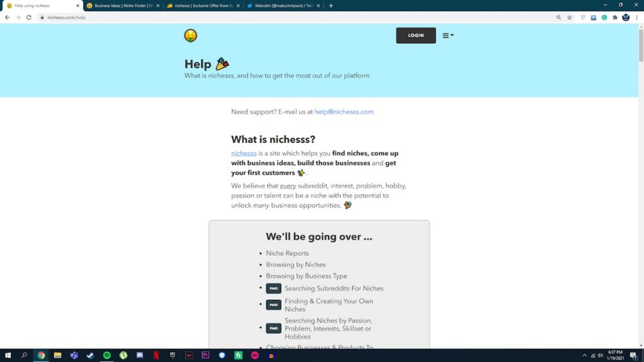Image resolution: width=644 pixels, height=362 pixels.
Task: Open Steam from the taskbar
Action: tap(91, 356)
